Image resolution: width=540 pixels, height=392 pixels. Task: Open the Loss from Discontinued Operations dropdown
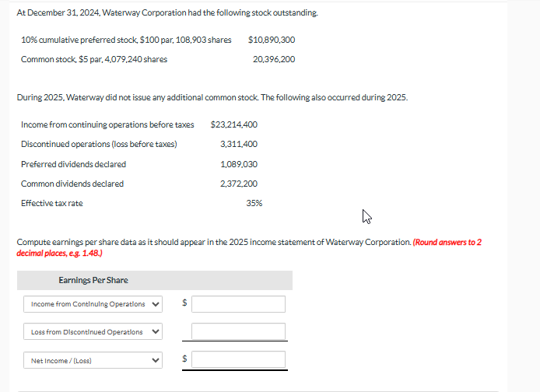93,332
